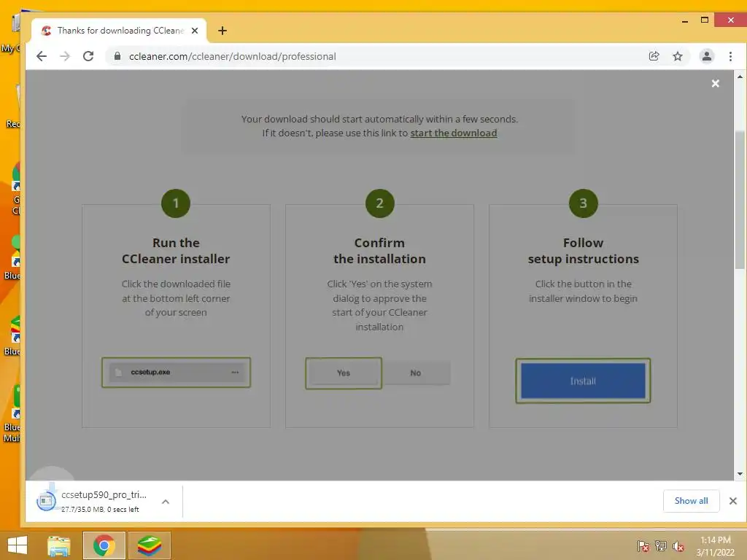This screenshot has height=560, width=747.
Task: Open File Explorer from taskbar
Action: [58, 545]
